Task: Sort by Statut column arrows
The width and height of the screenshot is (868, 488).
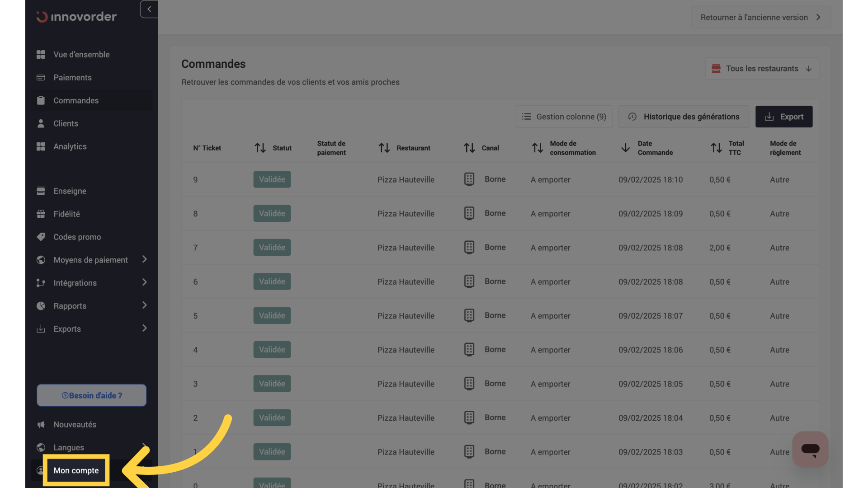Action: point(260,148)
